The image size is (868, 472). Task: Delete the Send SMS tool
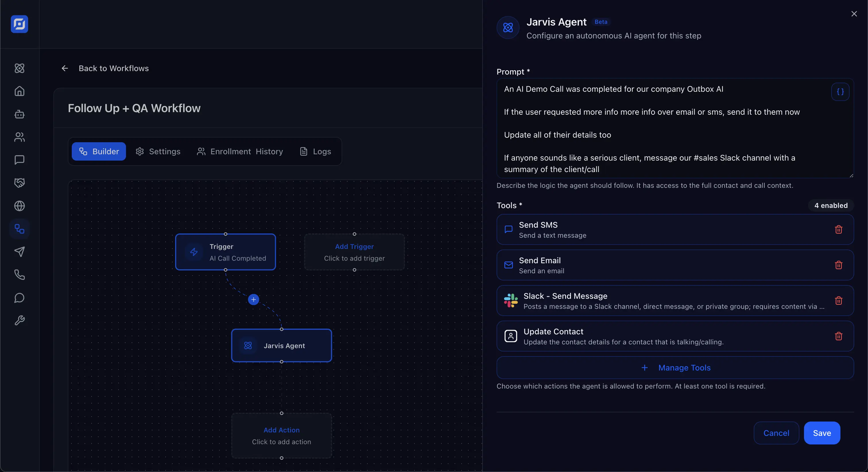point(838,229)
